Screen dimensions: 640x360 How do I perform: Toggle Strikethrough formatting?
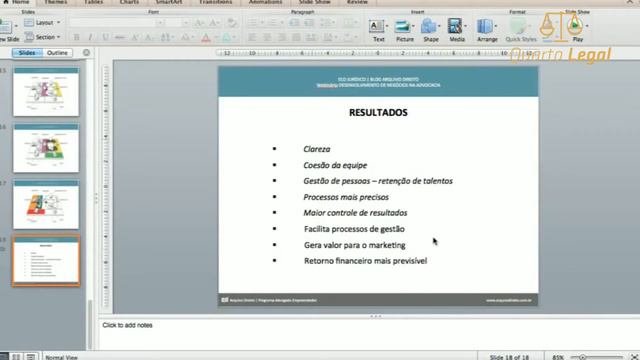click(x=120, y=38)
